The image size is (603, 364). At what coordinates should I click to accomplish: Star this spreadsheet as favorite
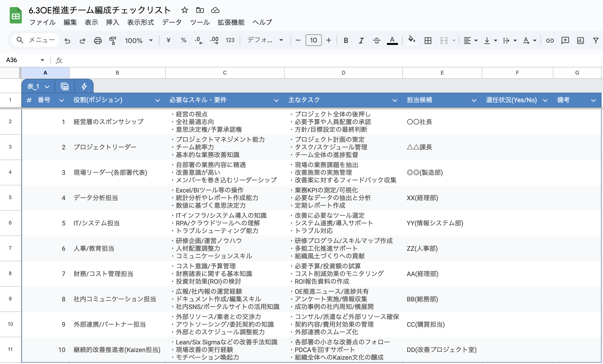(x=185, y=10)
